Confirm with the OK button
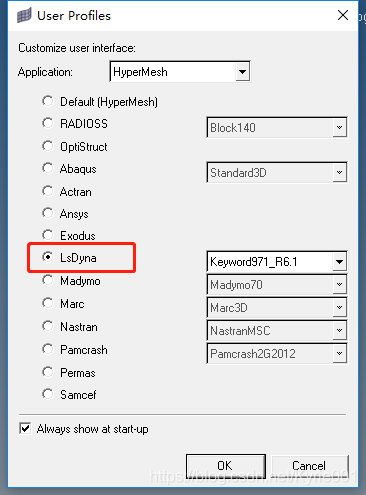Image resolution: width=366 pixels, height=495 pixels. point(226,466)
